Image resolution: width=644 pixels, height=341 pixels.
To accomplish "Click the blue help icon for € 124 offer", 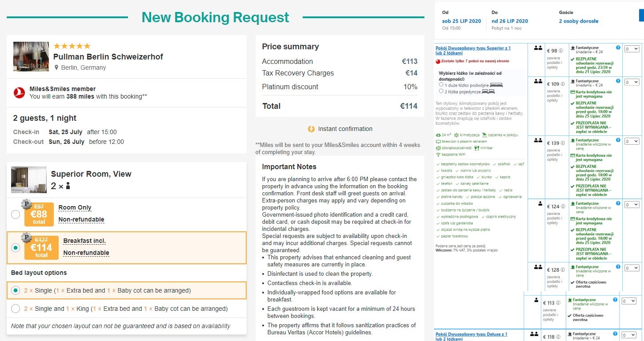I will pyautogui.click(x=618, y=203).
